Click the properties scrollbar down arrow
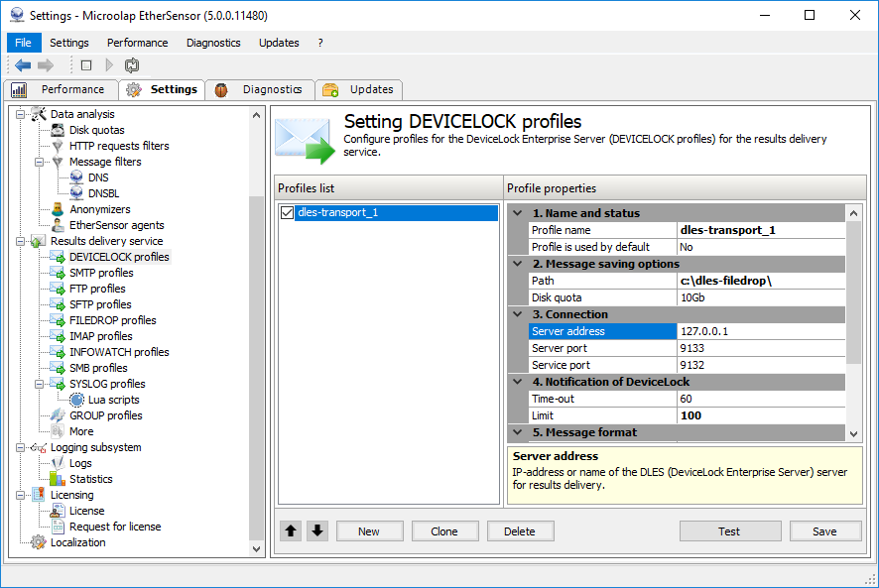 853,434
